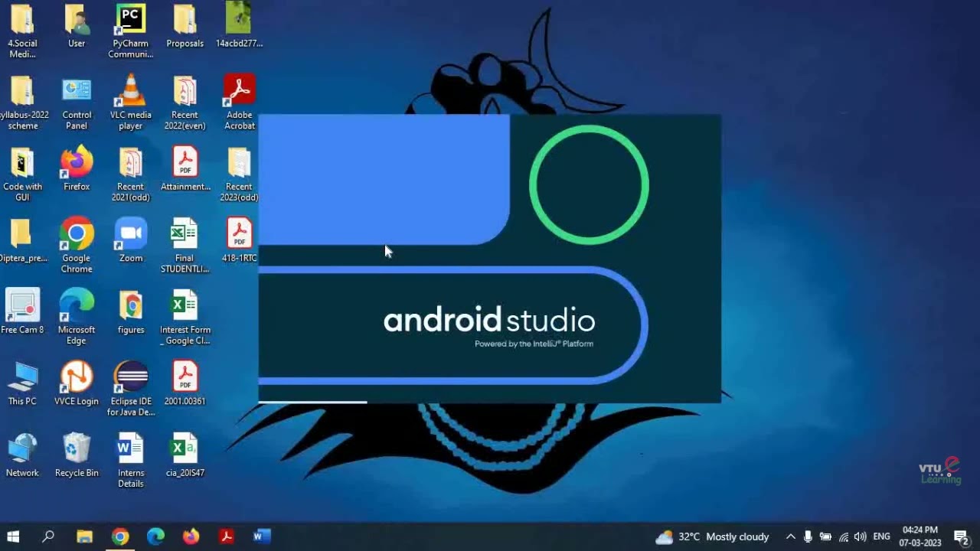Screen dimensions: 980x551
Task: Show hidden system tray icons
Action: (x=790, y=536)
